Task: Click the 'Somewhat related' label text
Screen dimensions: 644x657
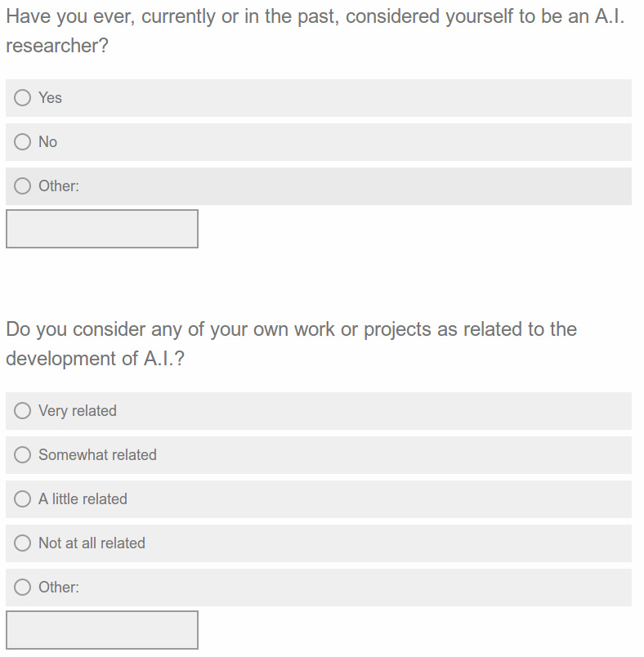Action: (97, 454)
